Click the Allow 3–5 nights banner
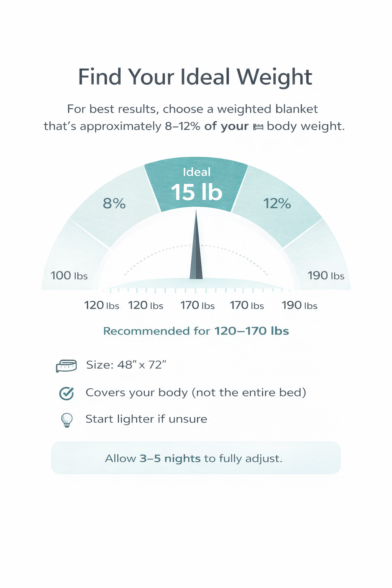392x588 pixels. [196, 458]
